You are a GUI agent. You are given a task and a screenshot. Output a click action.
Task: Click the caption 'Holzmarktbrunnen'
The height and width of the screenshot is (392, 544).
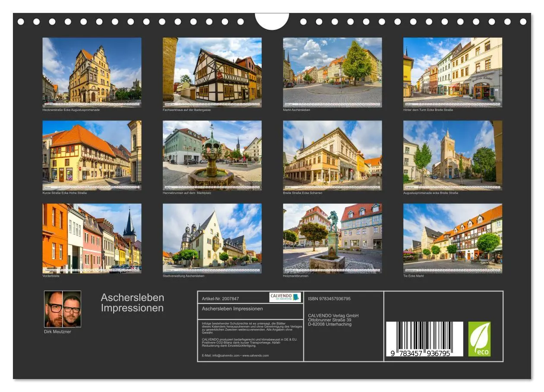(296, 276)
